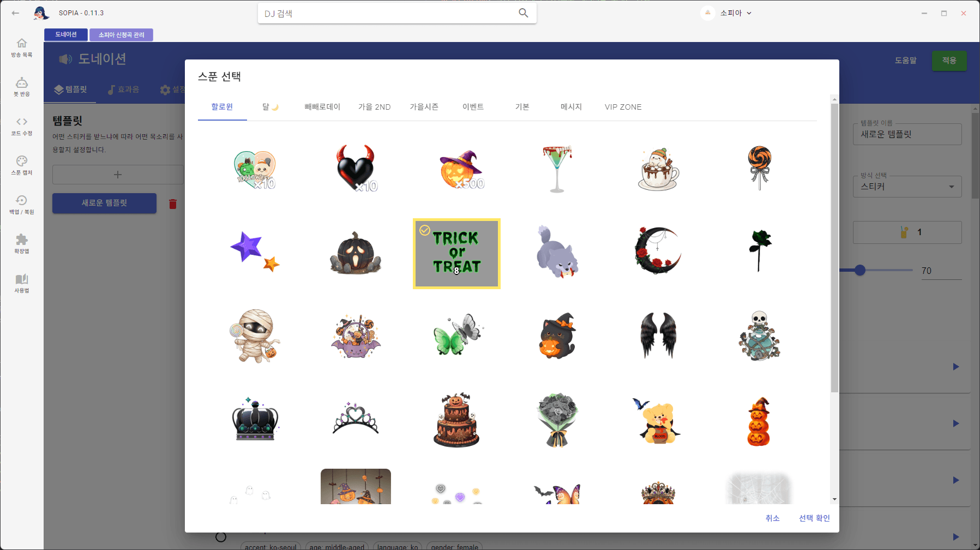980x550 pixels.
Task: Delete the template with the red trash icon
Action: click(x=173, y=204)
